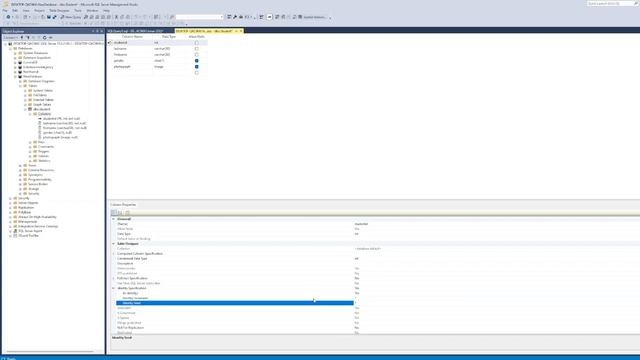Select the Triggers folder in tree
Screen dimensions: 640x360
44,151
